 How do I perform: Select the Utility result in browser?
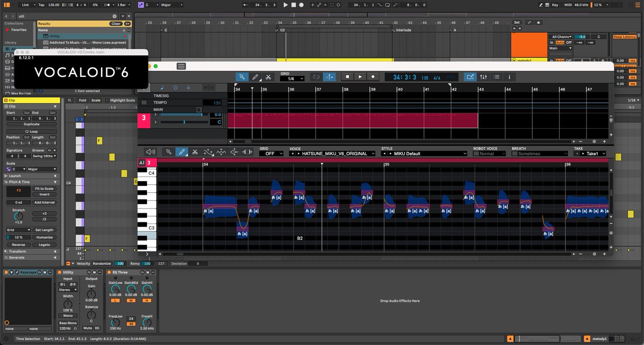pos(83,36)
